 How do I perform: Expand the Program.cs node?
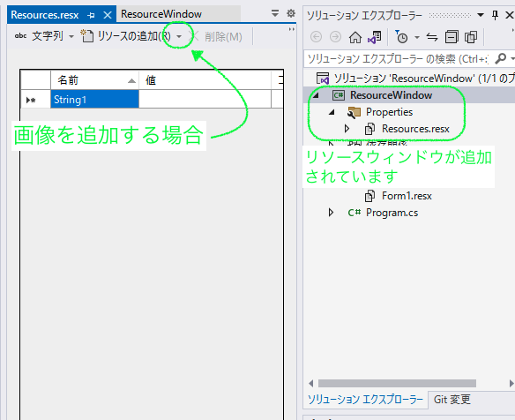(331, 213)
